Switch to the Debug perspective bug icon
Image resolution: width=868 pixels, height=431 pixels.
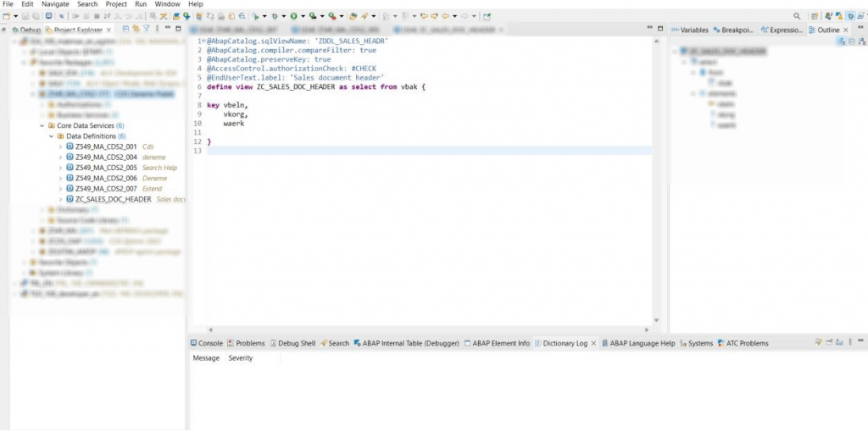[x=851, y=16]
